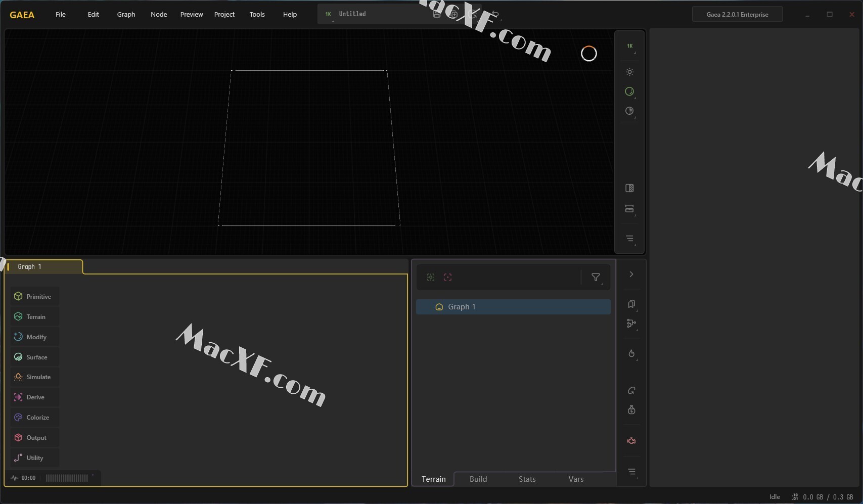Click the save floppy disk icon
The width and height of the screenshot is (863, 504).
[437, 14]
